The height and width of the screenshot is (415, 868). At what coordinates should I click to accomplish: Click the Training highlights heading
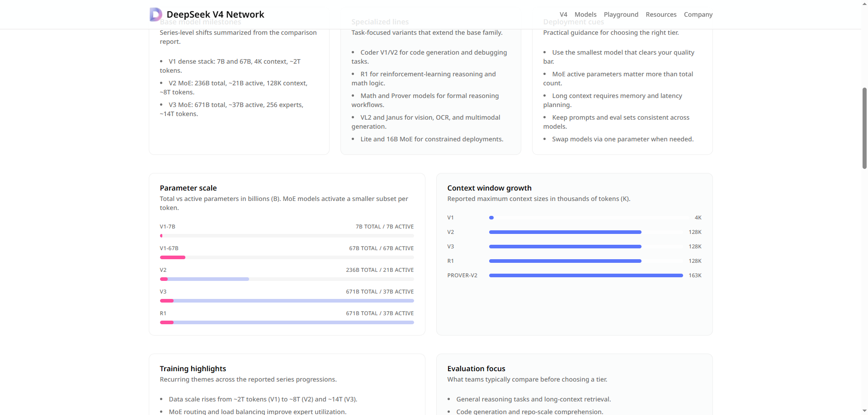click(x=193, y=368)
